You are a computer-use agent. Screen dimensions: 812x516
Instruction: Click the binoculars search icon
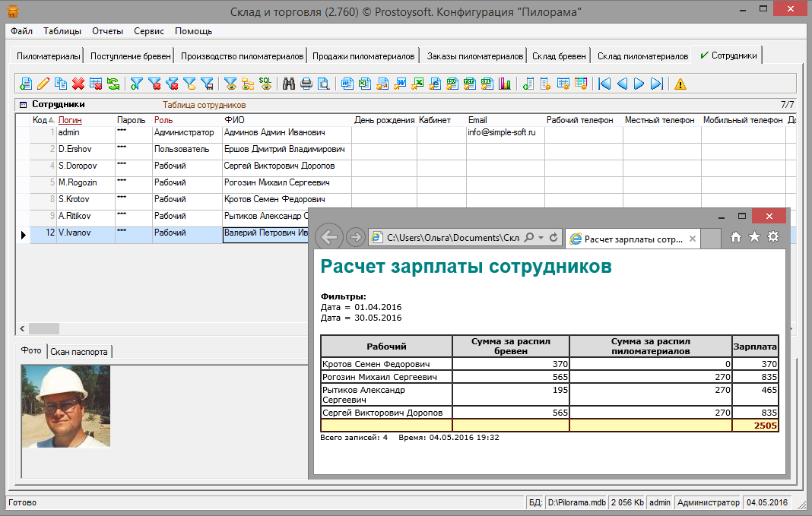point(289,84)
